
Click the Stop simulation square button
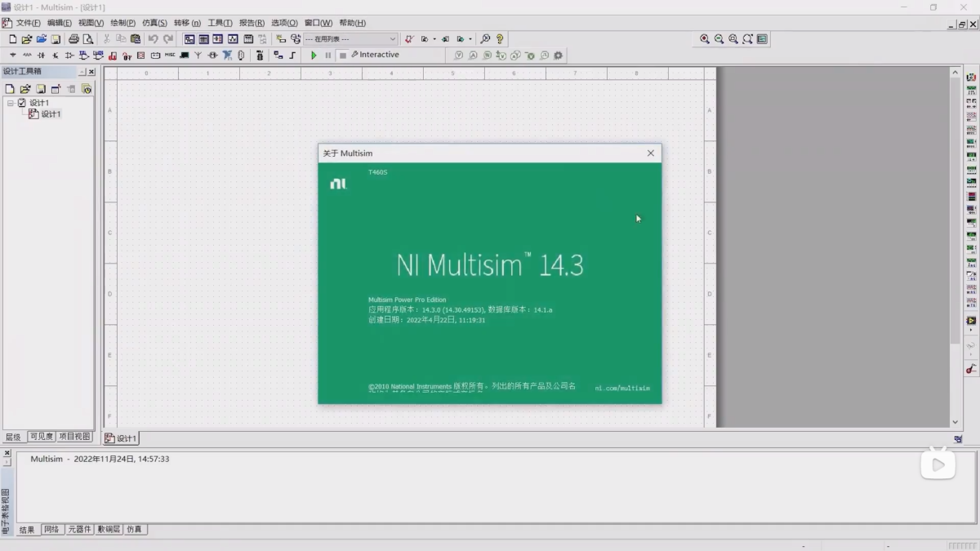coord(343,56)
